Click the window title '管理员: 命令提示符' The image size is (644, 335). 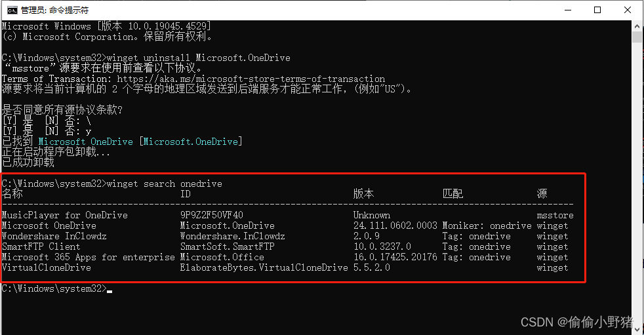point(54,10)
